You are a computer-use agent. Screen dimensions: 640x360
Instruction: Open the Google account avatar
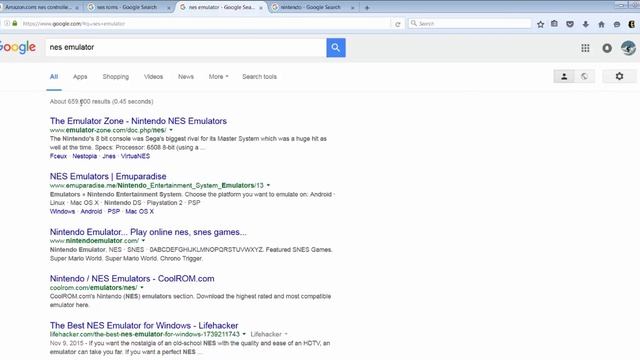click(x=628, y=48)
